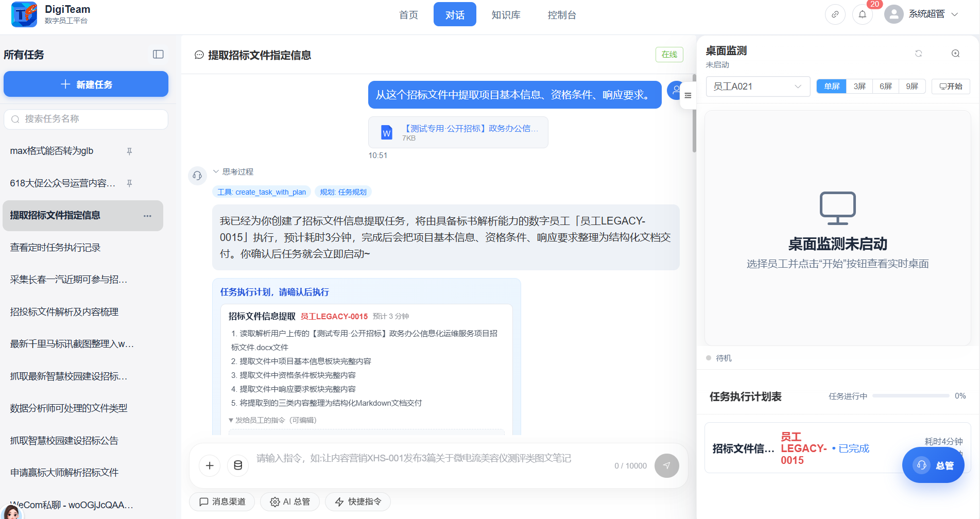Click 新建任务 button
This screenshot has height=519, width=980.
[x=86, y=84]
